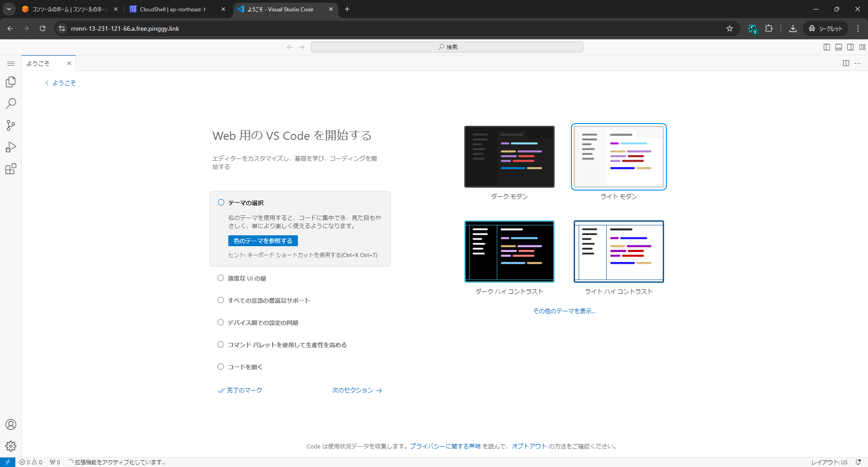The width and height of the screenshot is (868, 467).
Task: Open the Source Control view
Action: pos(11,125)
